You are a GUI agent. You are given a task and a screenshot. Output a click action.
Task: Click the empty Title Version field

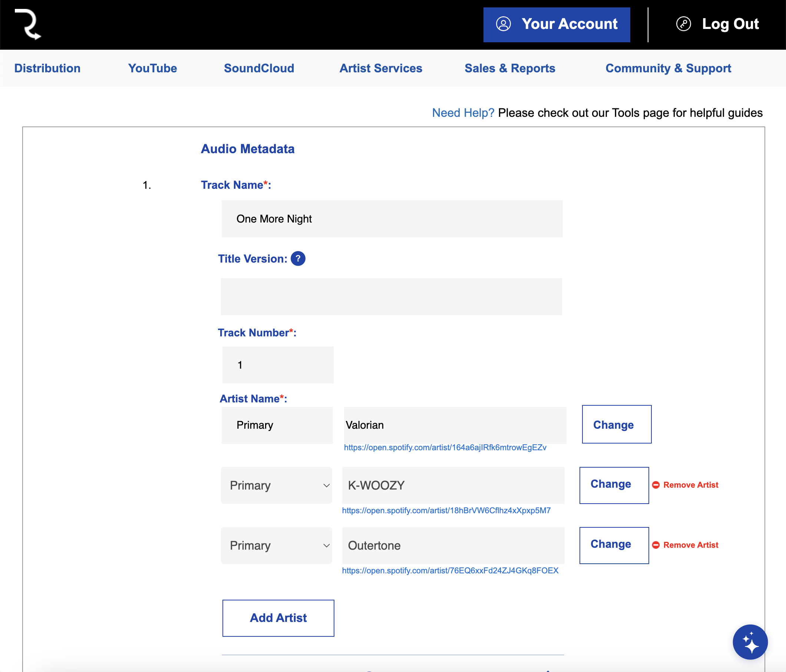(x=391, y=296)
